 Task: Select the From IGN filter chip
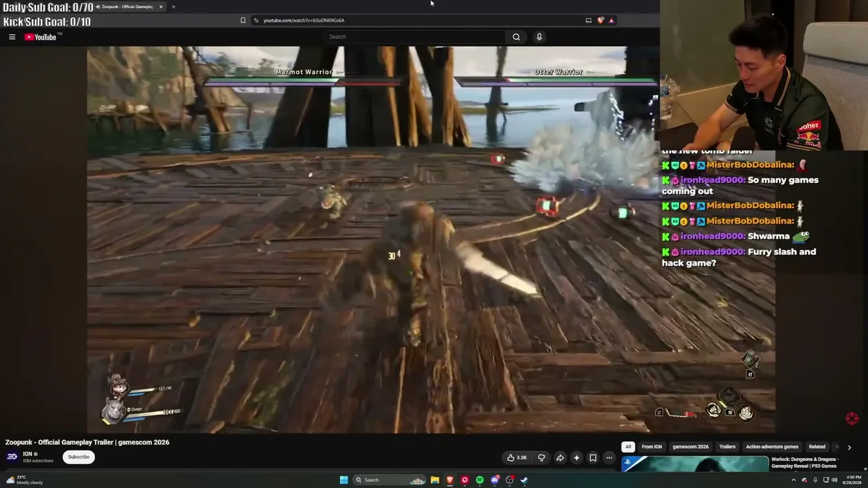652,447
